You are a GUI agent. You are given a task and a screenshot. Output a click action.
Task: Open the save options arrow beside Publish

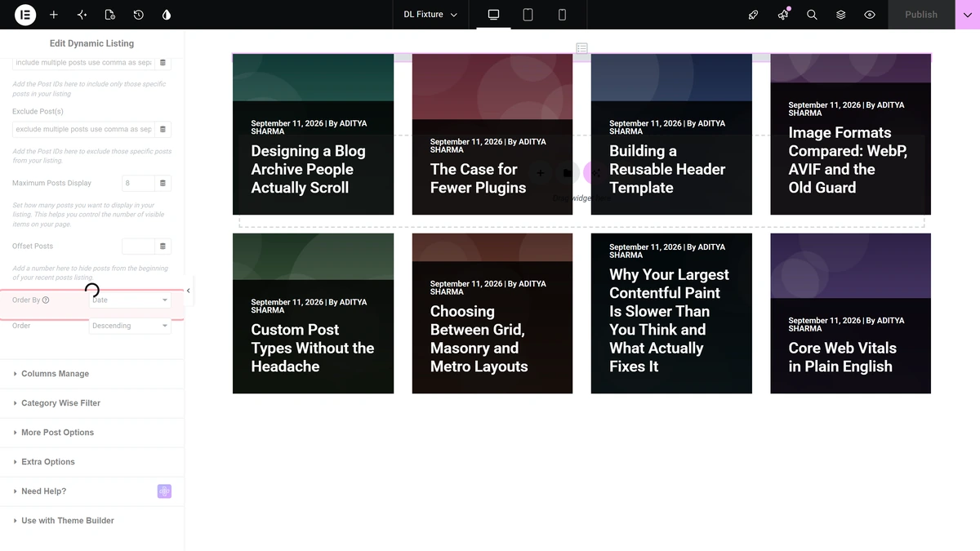point(968,15)
